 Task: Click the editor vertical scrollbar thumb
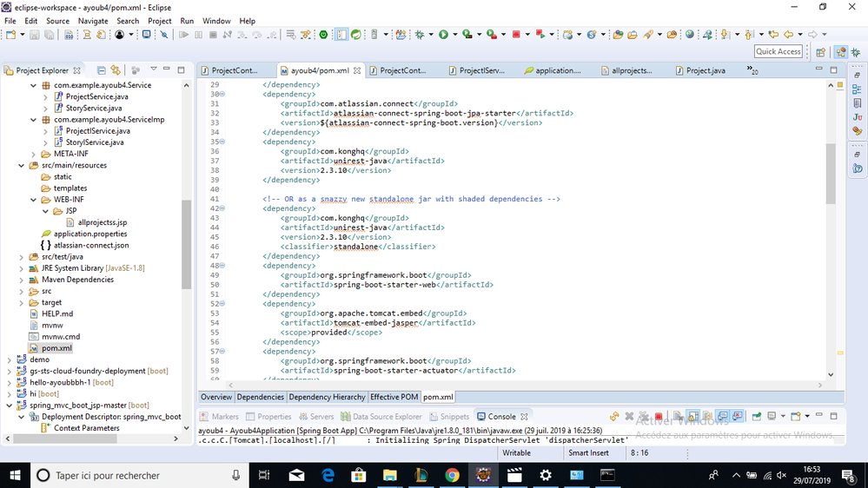[x=830, y=173]
